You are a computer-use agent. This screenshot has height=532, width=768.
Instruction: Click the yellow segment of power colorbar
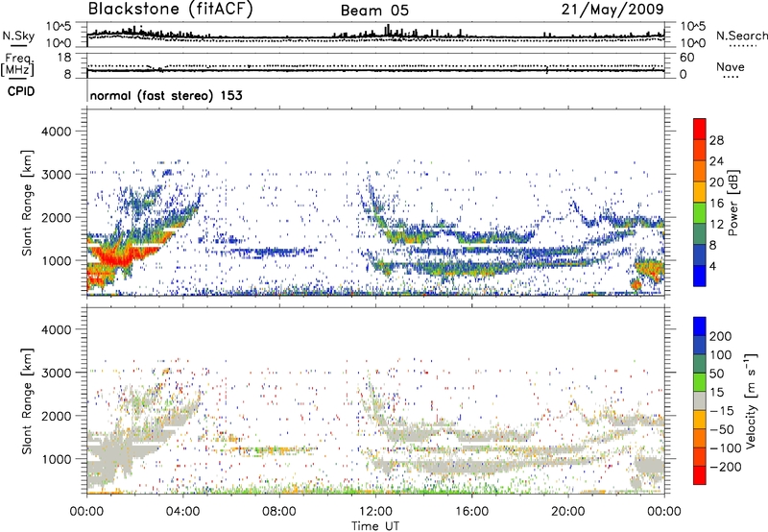click(x=700, y=191)
